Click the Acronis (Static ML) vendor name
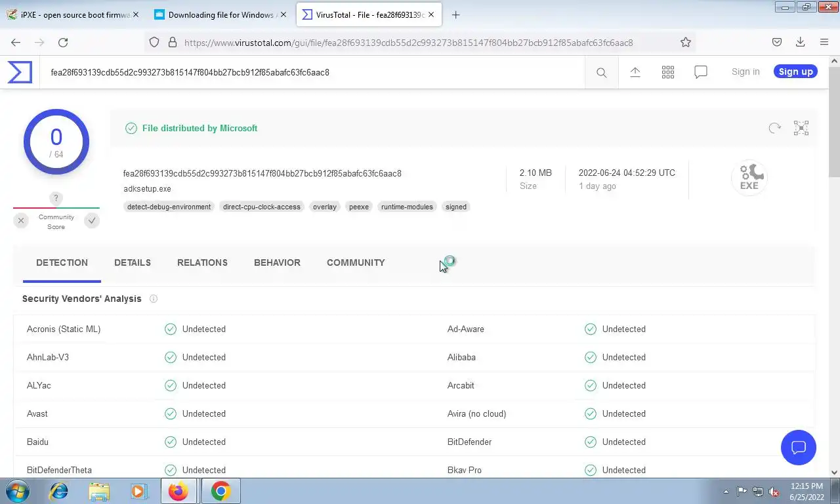840x504 pixels. pos(64,329)
